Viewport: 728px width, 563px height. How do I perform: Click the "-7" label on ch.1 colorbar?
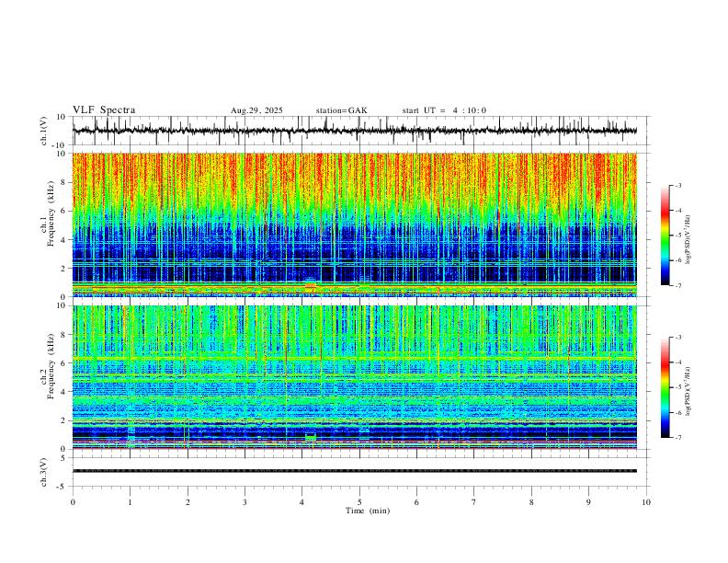click(x=677, y=285)
